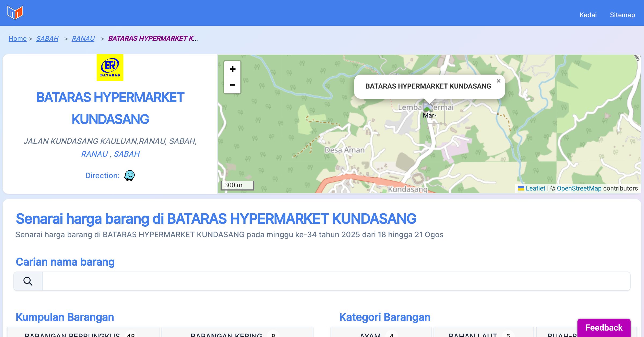Open the Feedback button
The image size is (644, 337).
(x=604, y=327)
